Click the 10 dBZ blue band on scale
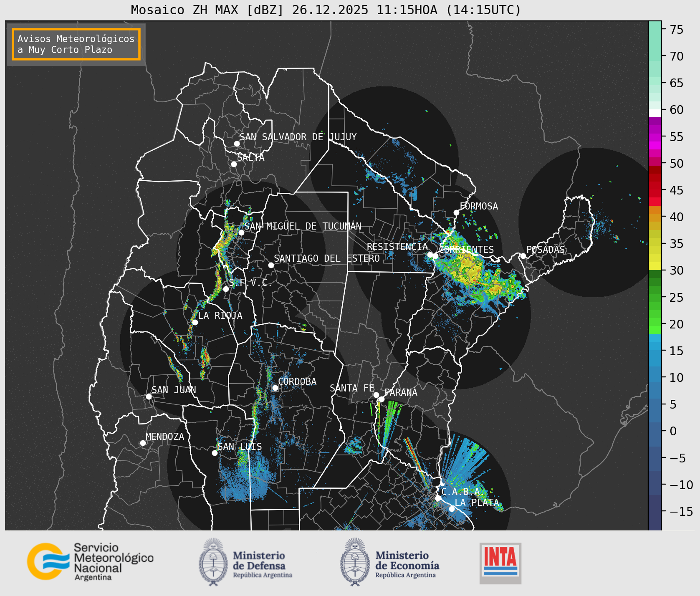Screen dimensions: 700x596 [655, 378]
